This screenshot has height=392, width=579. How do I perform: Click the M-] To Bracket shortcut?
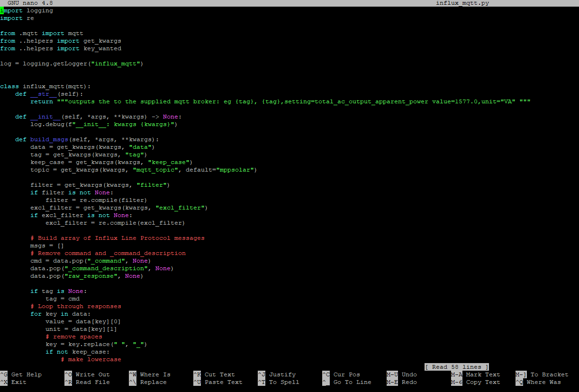[x=542, y=374]
